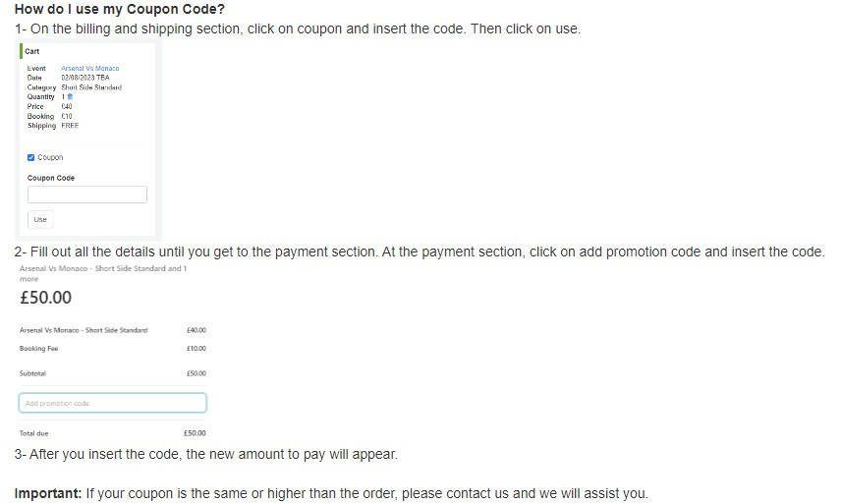Click the £50.00 large total price
Image resolution: width=842 pixels, height=504 pixels.
pos(45,298)
